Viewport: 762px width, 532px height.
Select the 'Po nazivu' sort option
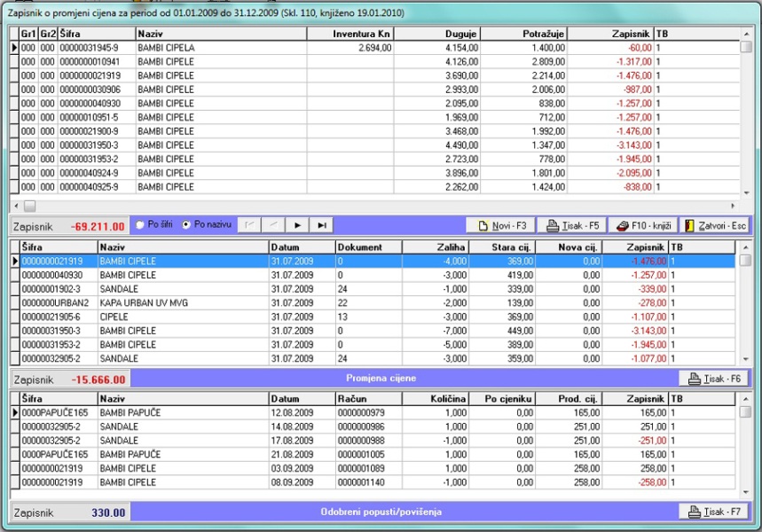(x=207, y=224)
